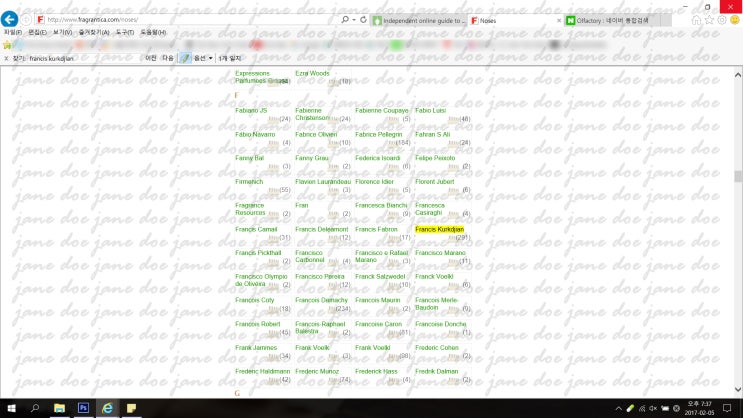Open File Explorer from taskbar
This screenshot has height=418, width=743.
tap(59, 408)
